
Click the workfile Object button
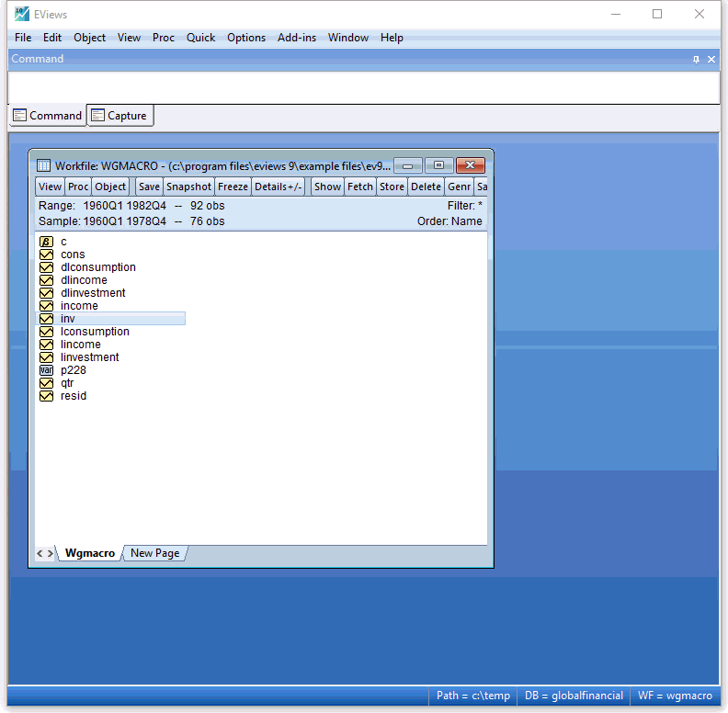tap(110, 187)
